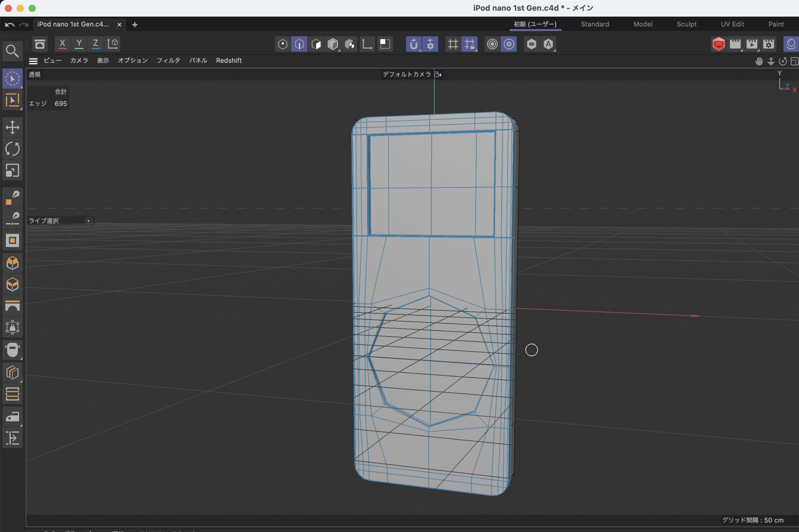Toggle X axis lock
This screenshot has height=532, width=799.
[x=62, y=44]
